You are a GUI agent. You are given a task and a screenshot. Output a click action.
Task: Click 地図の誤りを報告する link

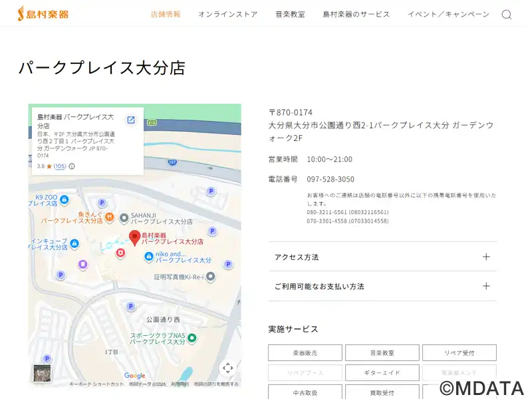tap(216, 384)
